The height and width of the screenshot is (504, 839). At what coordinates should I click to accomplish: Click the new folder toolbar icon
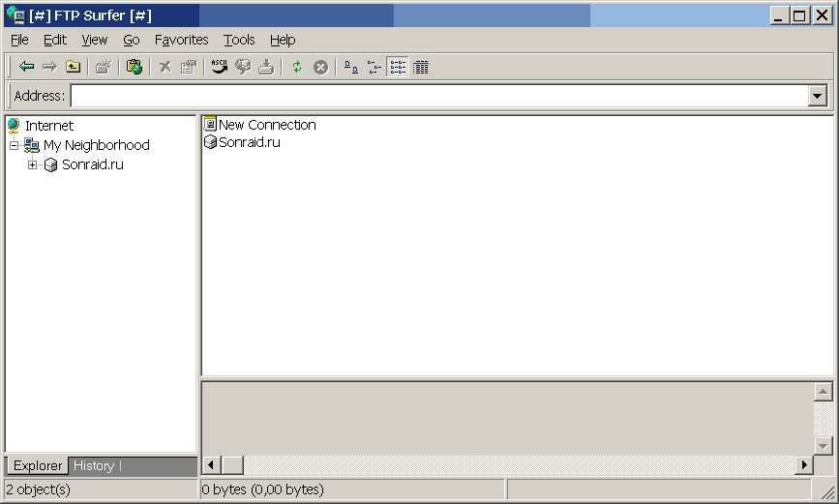(x=104, y=67)
